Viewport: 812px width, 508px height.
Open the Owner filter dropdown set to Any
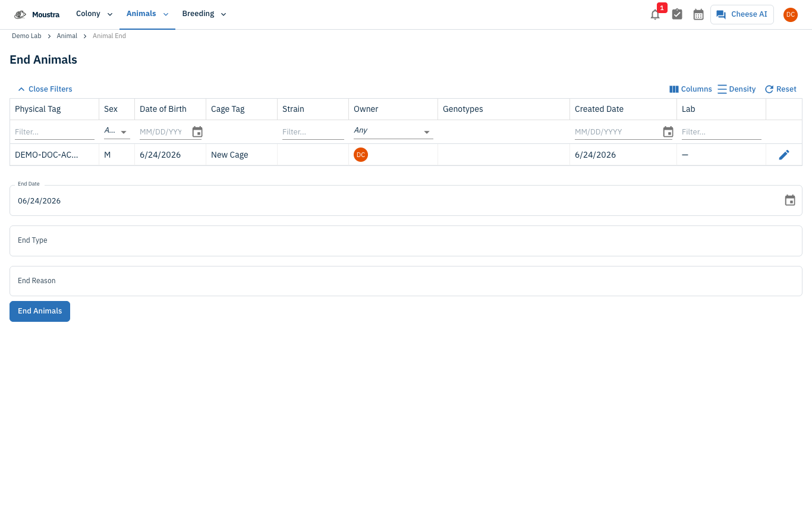coord(394,131)
